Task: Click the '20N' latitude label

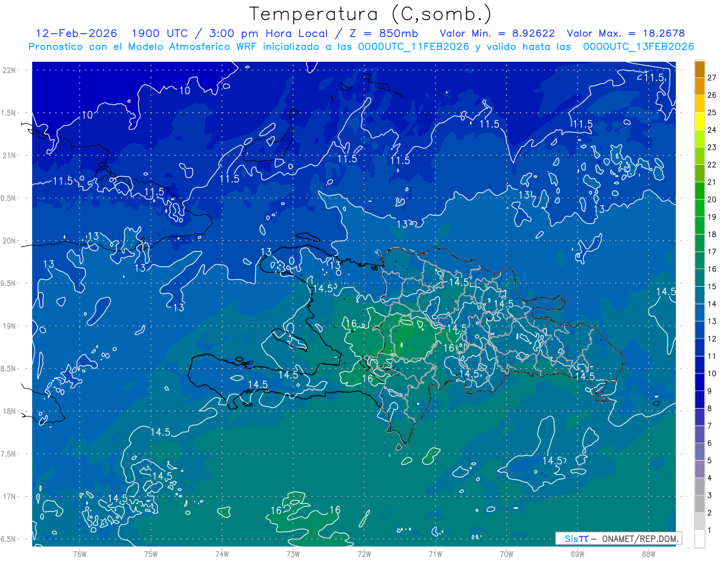Action: (x=10, y=241)
